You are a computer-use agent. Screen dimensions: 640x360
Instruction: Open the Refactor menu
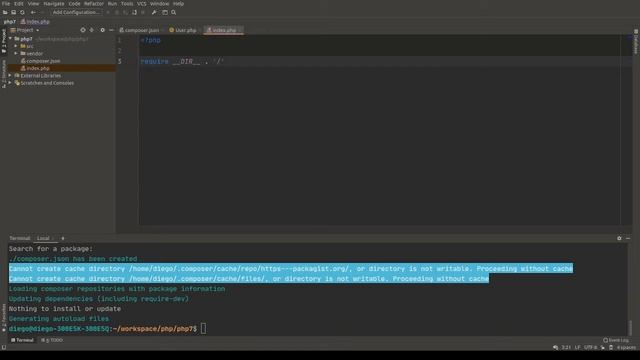[x=94, y=4]
